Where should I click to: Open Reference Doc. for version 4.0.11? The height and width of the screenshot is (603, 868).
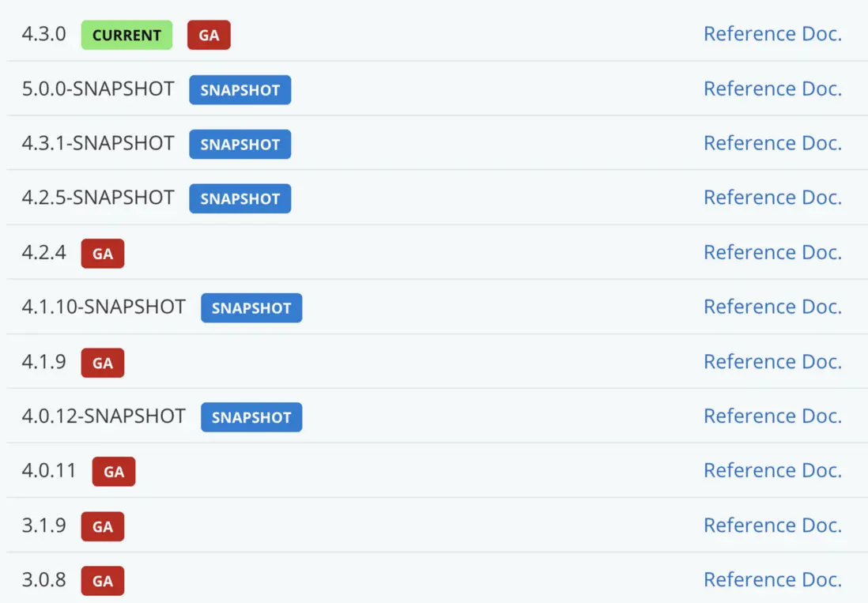[x=772, y=470]
